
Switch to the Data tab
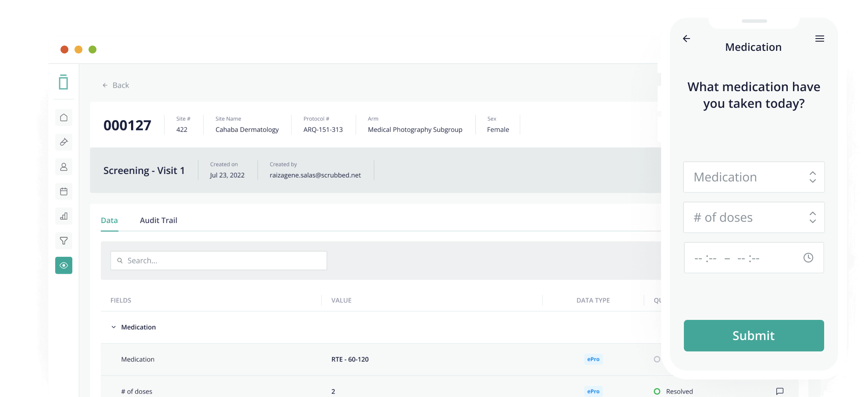pos(109,220)
